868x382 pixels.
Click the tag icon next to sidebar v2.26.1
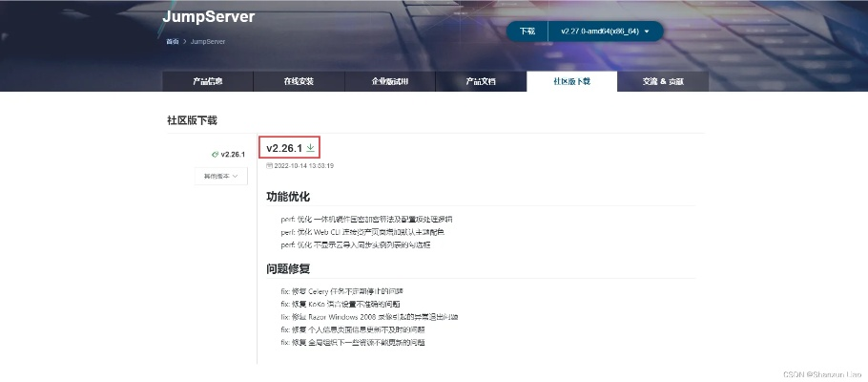215,154
